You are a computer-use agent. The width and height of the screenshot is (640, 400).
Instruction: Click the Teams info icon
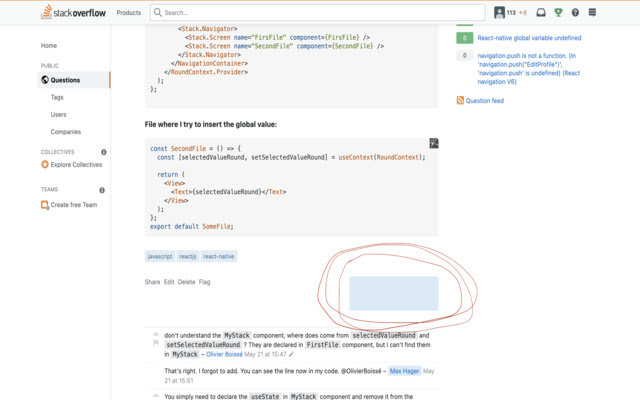tap(102, 190)
